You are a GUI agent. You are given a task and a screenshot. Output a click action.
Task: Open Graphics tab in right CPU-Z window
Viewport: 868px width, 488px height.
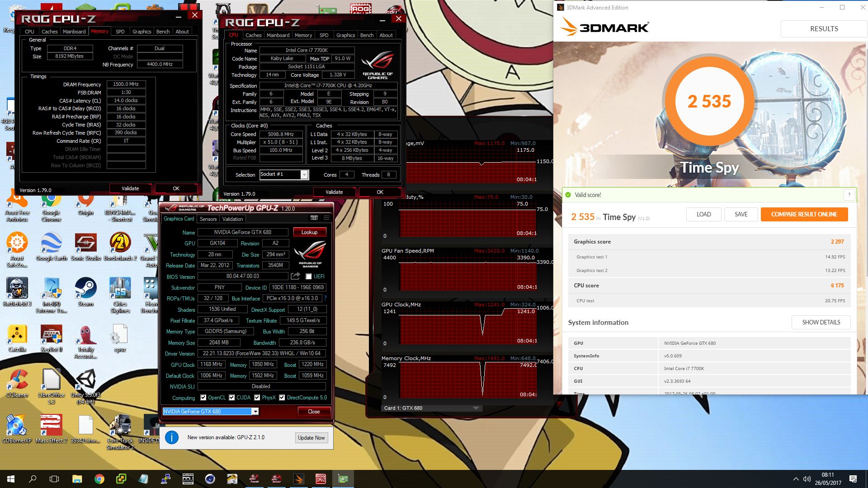pyautogui.click(x=346, y=35)
